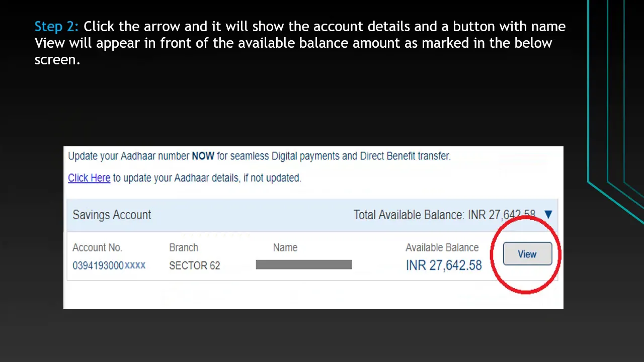
Task: Collapse the Savings Account section with the arrow
Action: coord(548,215)
